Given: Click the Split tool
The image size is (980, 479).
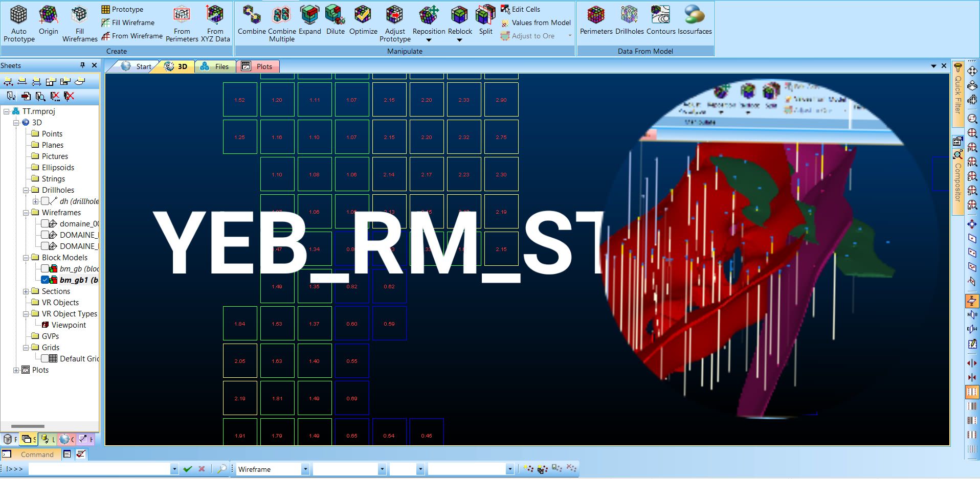Looking at the screenshot, I should point(485,20).
